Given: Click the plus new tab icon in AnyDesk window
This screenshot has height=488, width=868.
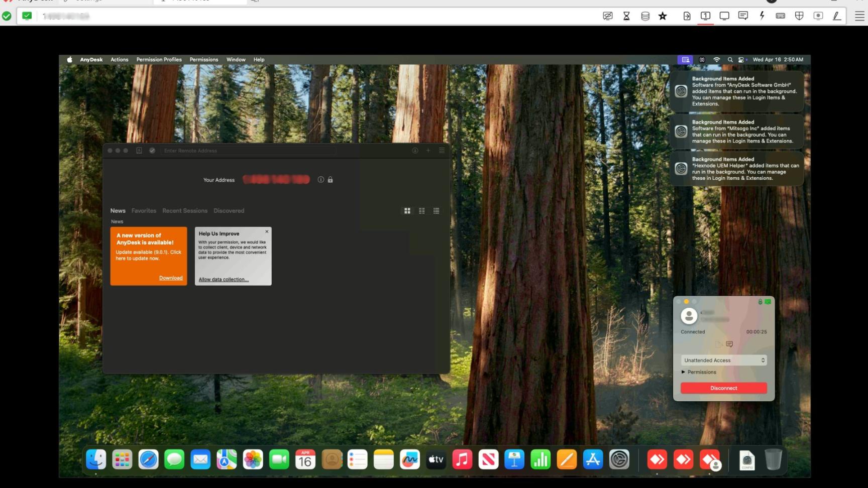Looking at the screenshot, I should tap(428, 151).
